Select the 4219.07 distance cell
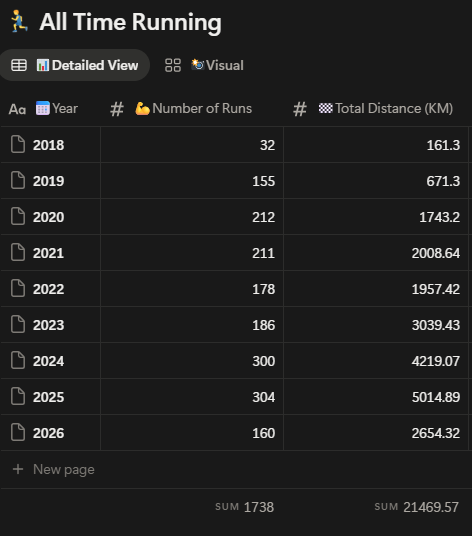 [x=376, y=361]
